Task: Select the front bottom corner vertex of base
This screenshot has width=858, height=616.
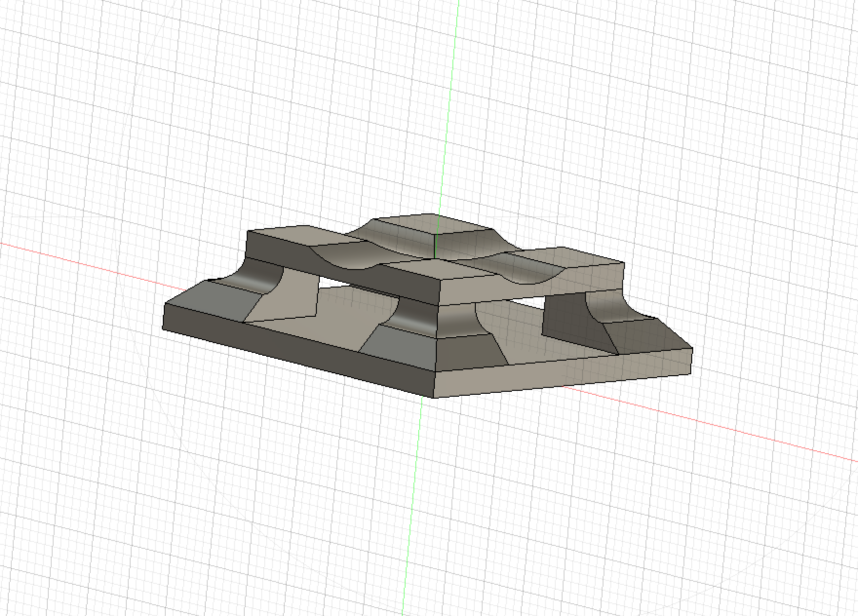Action: click(x=434, y=398)
